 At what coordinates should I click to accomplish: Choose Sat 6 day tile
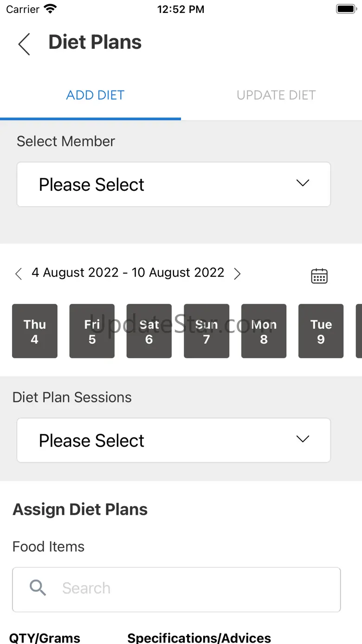tap(149, 331)
